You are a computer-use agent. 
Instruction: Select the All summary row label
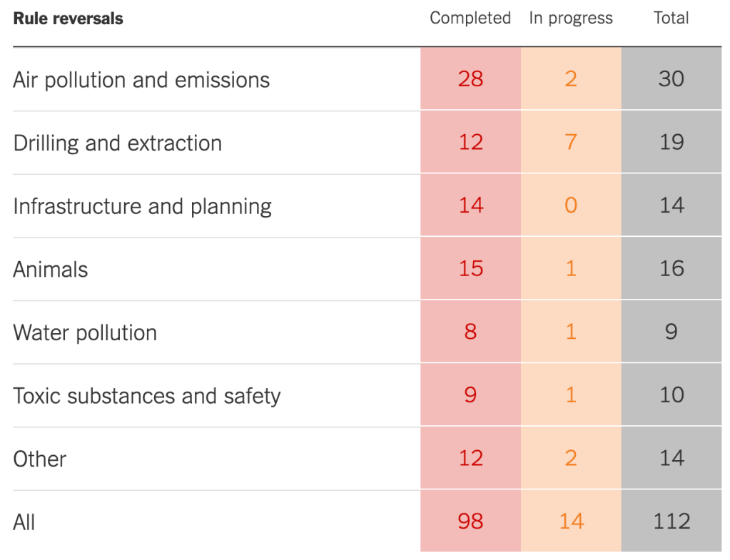coord(24,522)
